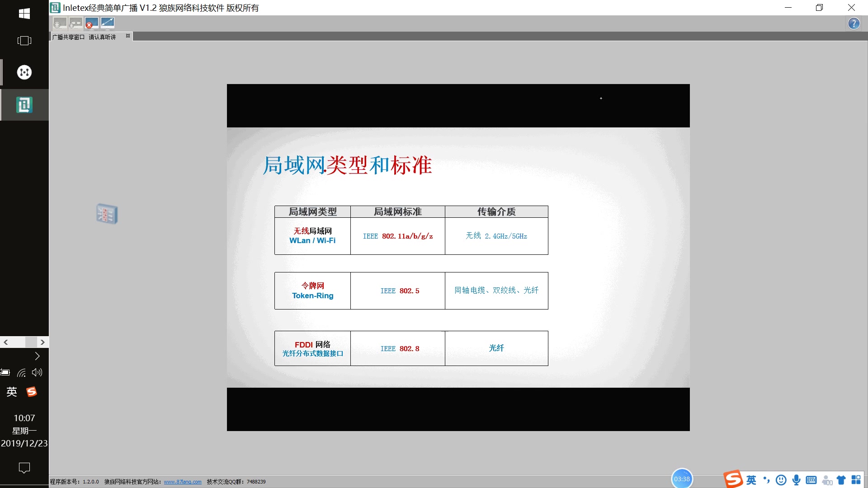Viewport: 868px width, 488px height.
Task: Click the taskbar scroll right arrow
Action: click(42, 343)
